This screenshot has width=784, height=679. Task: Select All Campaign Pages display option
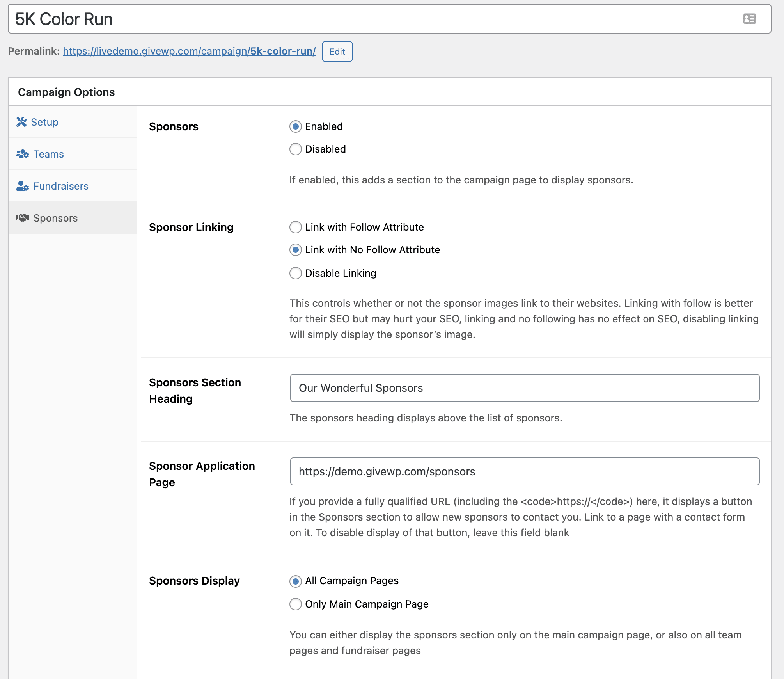(296, 581)
